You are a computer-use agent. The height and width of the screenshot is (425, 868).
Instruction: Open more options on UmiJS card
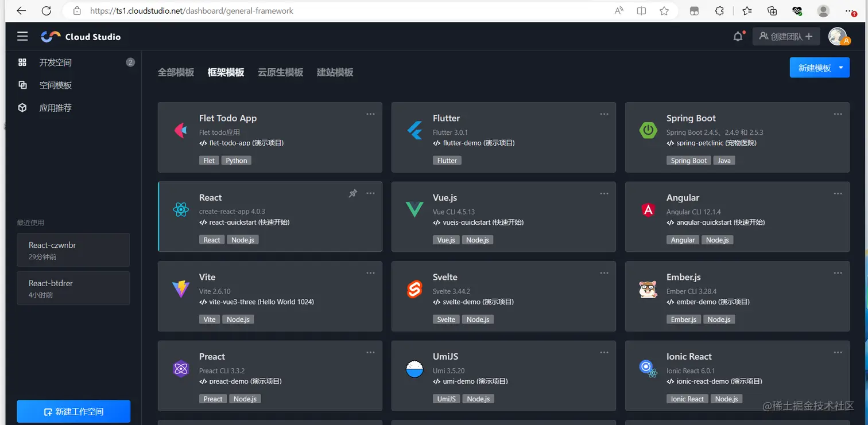click(604, 352)
